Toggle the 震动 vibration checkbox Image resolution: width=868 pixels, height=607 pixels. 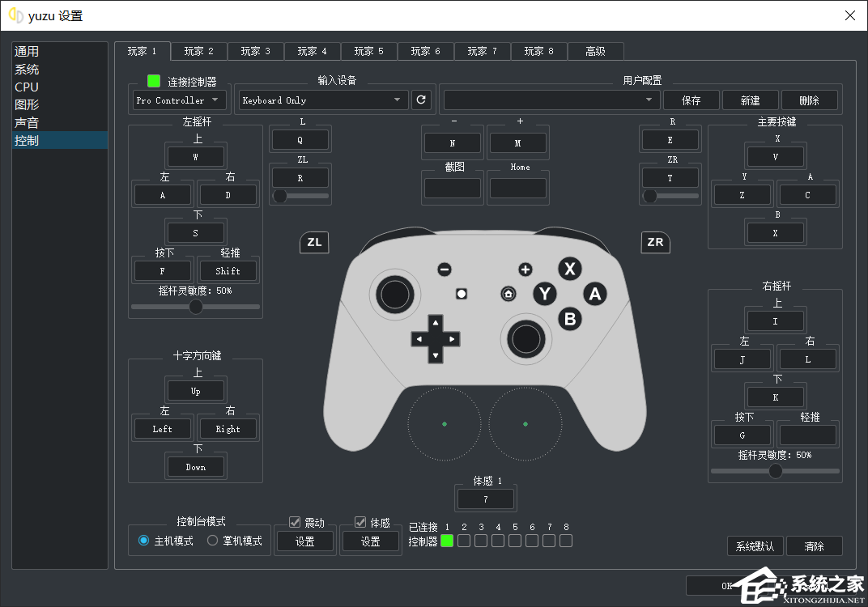click(295, 523)
